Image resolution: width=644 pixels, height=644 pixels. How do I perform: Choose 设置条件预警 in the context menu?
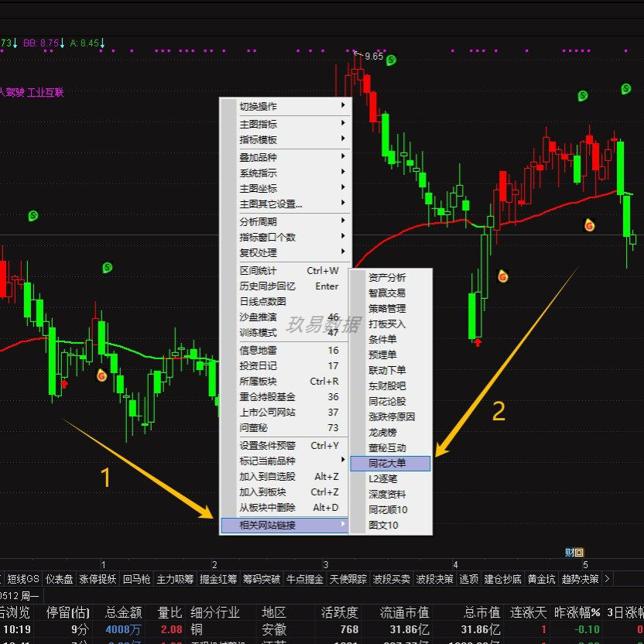click(x=285, y=446)
